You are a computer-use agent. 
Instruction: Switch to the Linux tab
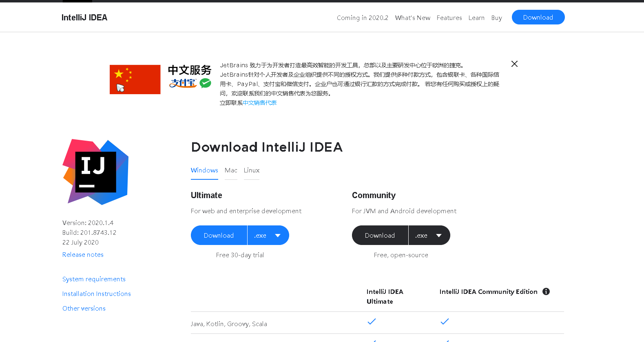pyautogui.click(x=252, y=170)
